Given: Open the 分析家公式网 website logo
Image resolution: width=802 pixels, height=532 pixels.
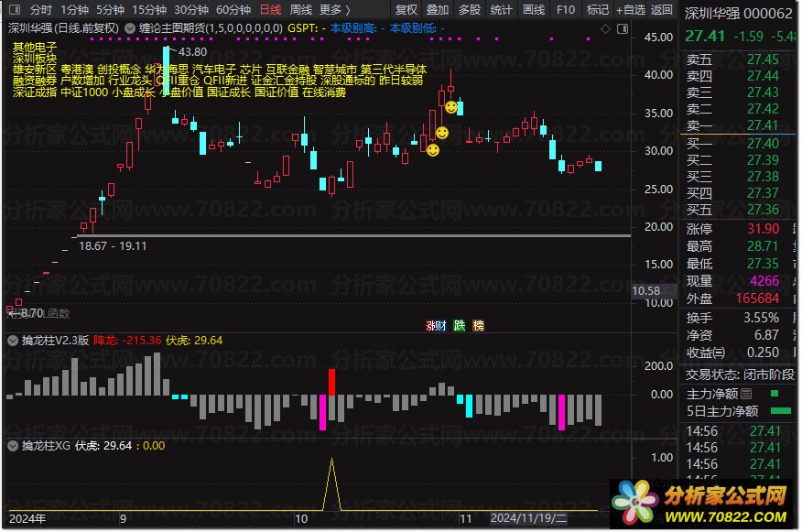Looking at the screenshot, I should point(701,505).
